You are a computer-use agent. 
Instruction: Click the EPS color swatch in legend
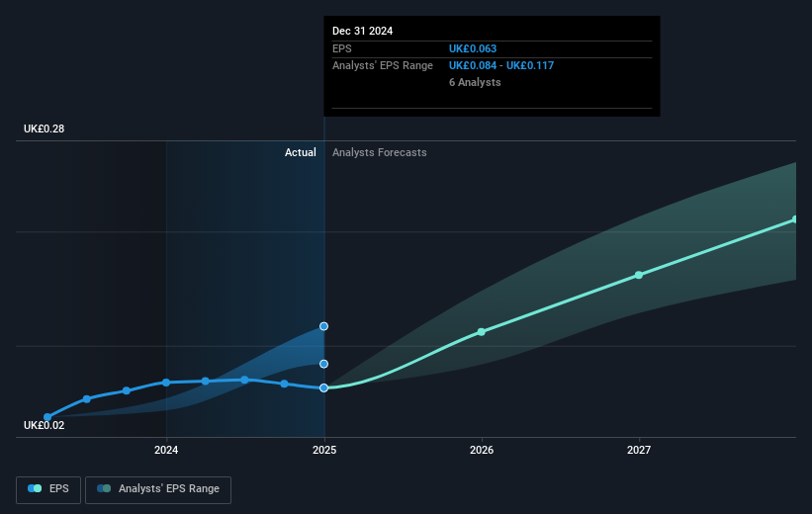coord(35,488)
